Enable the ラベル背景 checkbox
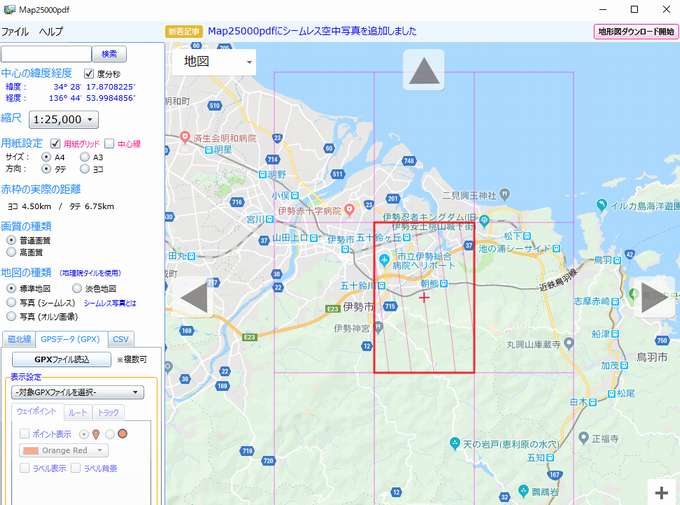 tap(76, 468)
